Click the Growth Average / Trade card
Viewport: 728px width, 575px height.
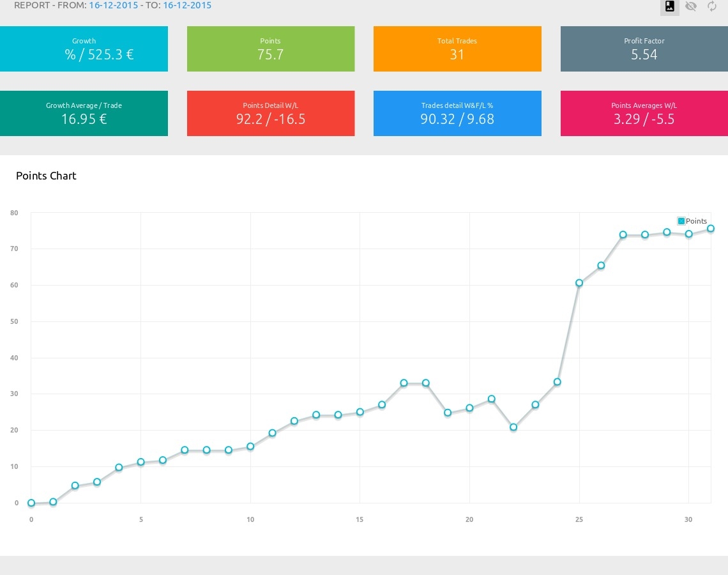point(84,113)
